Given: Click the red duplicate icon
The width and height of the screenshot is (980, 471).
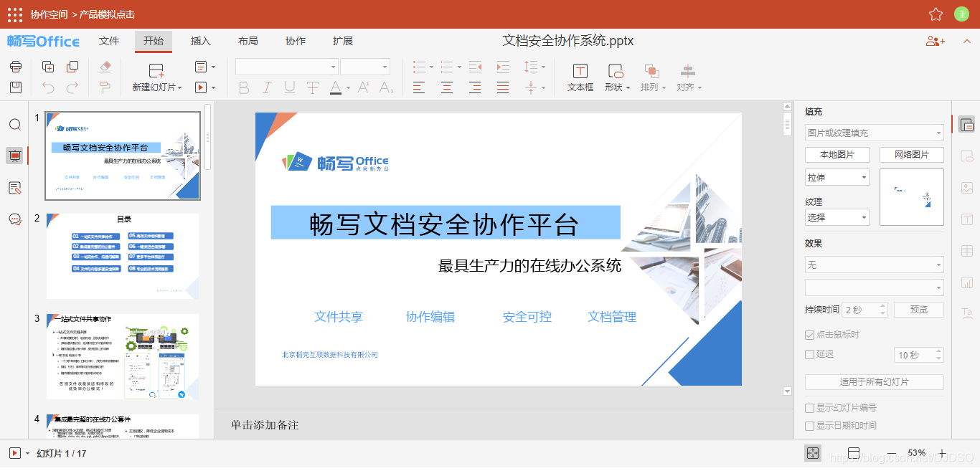Looking at the screenshot, I should 72,67.
